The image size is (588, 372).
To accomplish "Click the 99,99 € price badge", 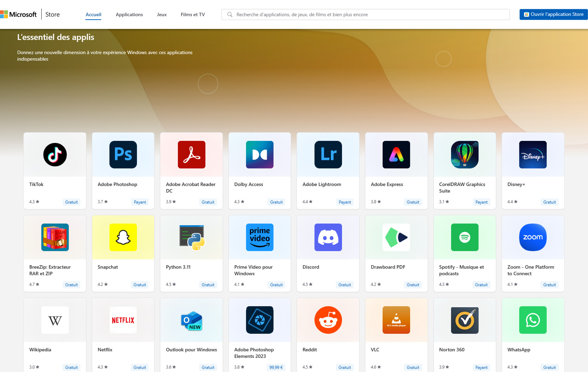I will 276,368.
